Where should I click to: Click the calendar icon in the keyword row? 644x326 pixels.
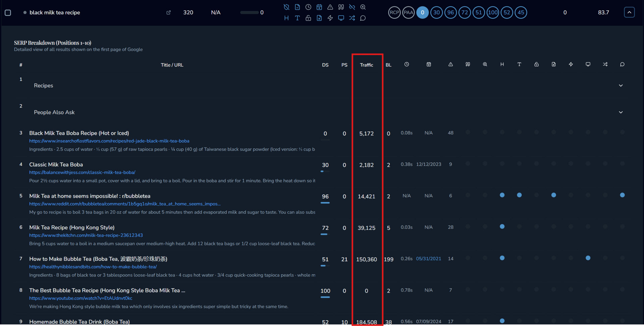(319, 7)
